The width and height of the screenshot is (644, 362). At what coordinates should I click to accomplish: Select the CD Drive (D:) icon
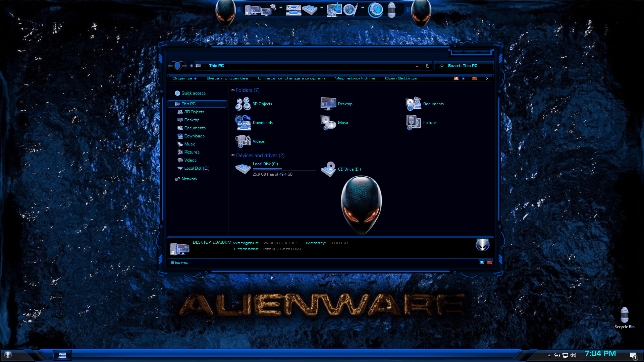pyautogui.click(x=328, y=169)
